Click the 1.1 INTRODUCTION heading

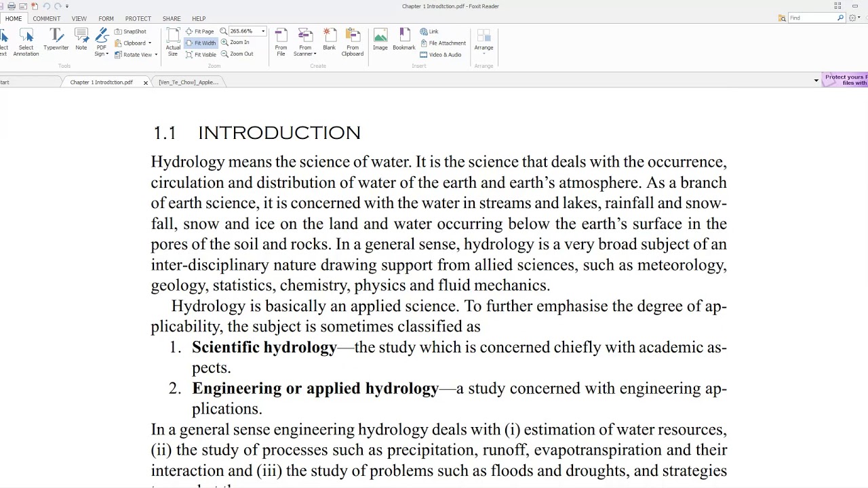pyautogui.click(x=256, y=133)
